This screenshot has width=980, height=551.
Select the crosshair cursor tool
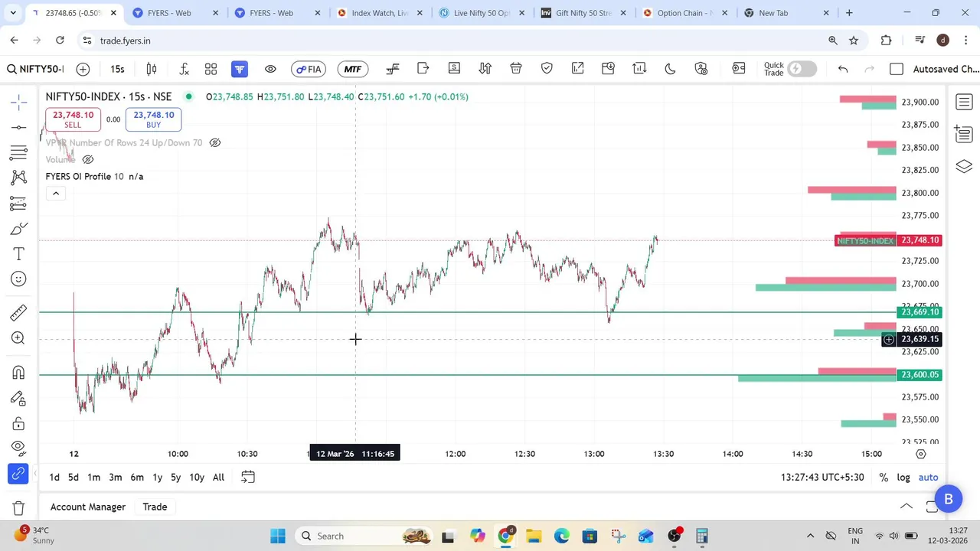coord(19,102)
